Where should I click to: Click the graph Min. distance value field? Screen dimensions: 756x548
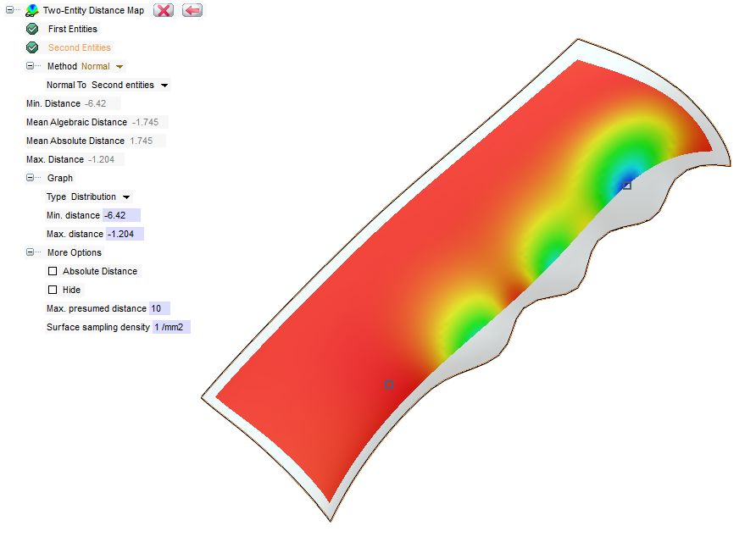coord(120,215)
